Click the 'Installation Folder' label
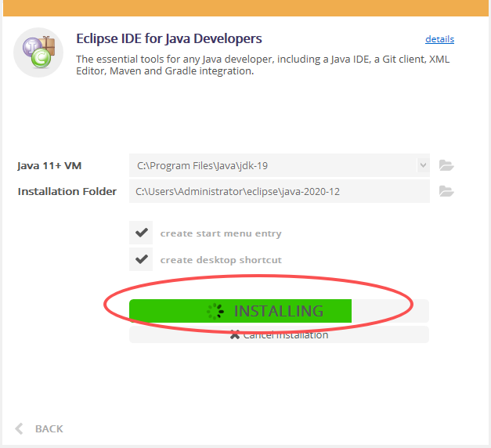The width and height of the screenshot is (491, 448). 67,191
